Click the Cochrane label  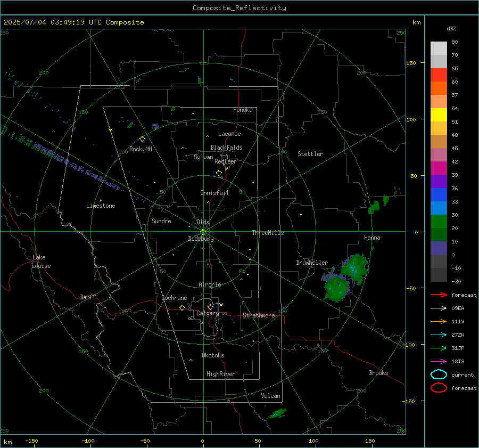coord(174,298)
